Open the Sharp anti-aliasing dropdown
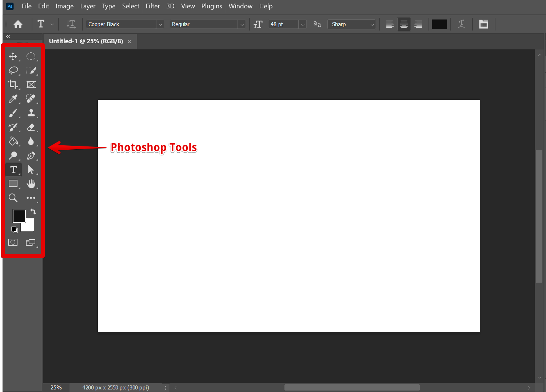 (x=372, y=24)
